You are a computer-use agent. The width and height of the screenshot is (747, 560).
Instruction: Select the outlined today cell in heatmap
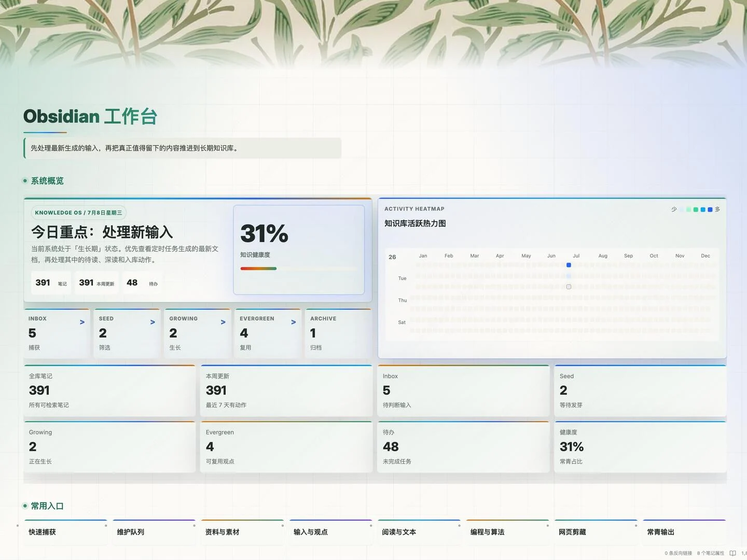coord(569,287)
